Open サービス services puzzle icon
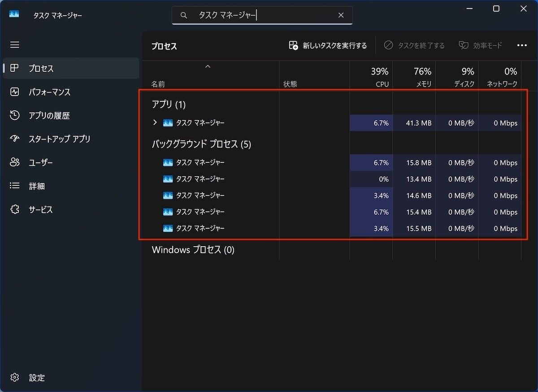The width and height of the screenshot is (538, 392). click(x=15, y=209)
